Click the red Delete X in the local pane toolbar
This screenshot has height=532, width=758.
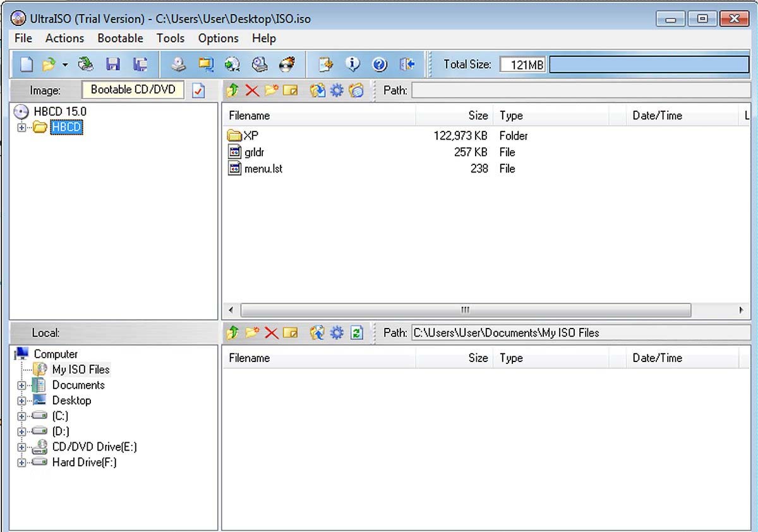271,332
